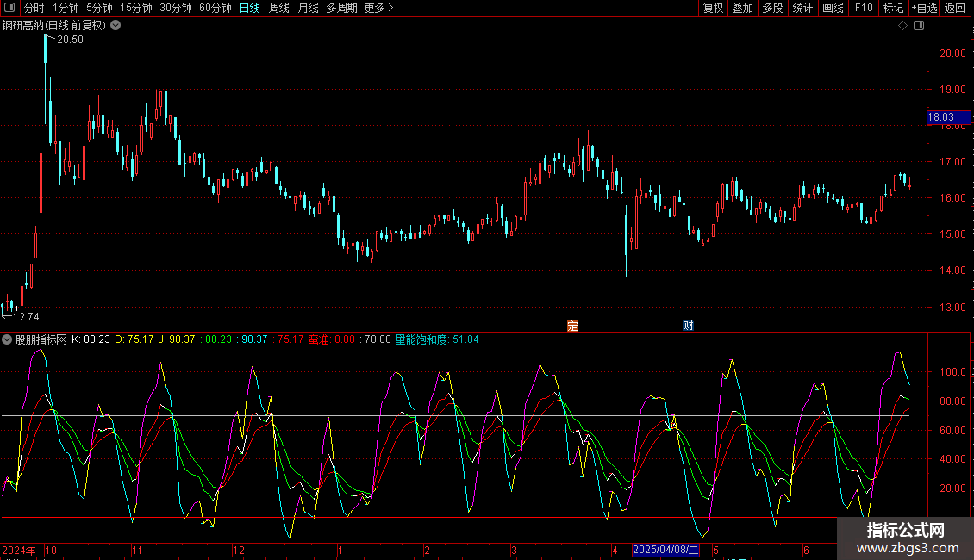
Task: Select the 15分钟 period tab
Action: (x=135, y=8)
